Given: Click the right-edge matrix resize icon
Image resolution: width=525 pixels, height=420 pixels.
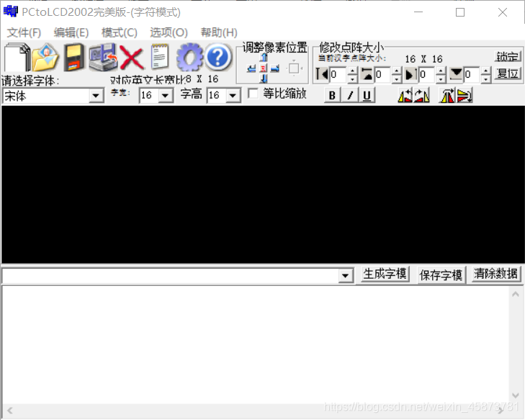Looking at the screenshot, I should point(410,74).
